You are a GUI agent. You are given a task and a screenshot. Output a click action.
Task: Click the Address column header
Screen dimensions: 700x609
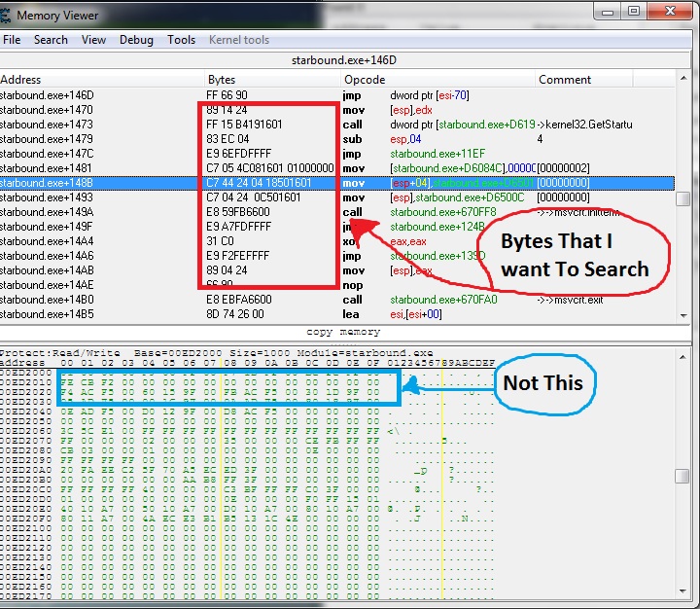pos(102,80)
